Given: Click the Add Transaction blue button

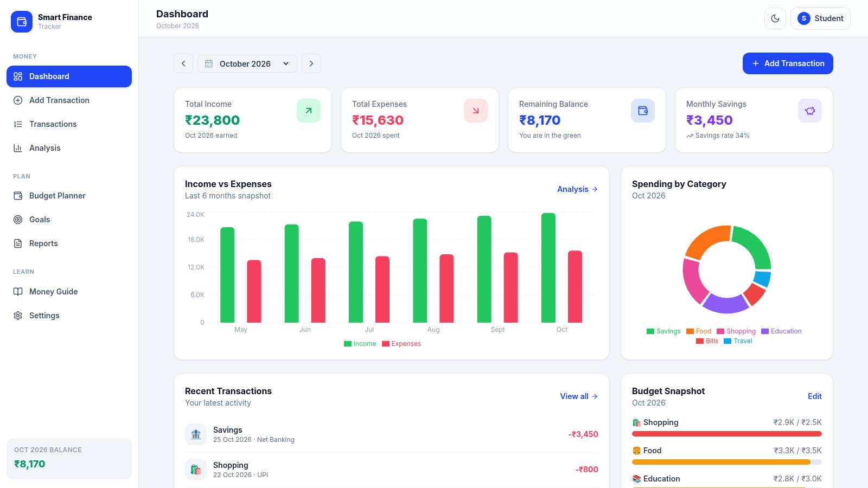Looking at the screenshot, I should tap(788, 63).
